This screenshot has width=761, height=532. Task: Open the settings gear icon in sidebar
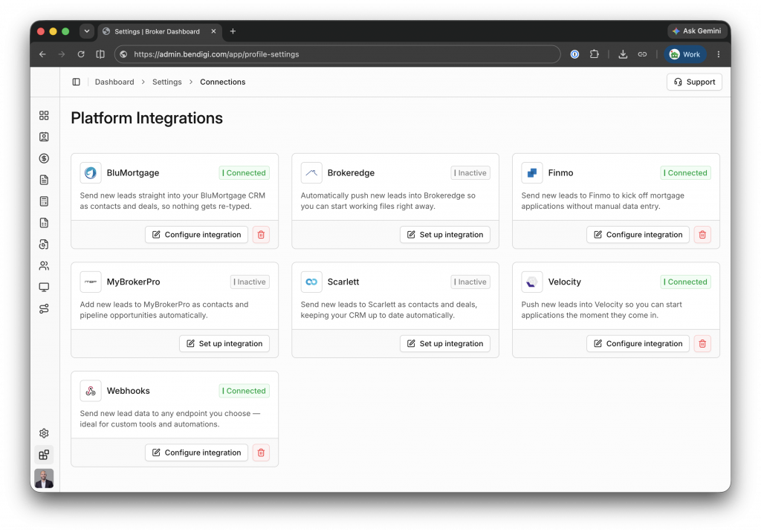coord(44,433)
